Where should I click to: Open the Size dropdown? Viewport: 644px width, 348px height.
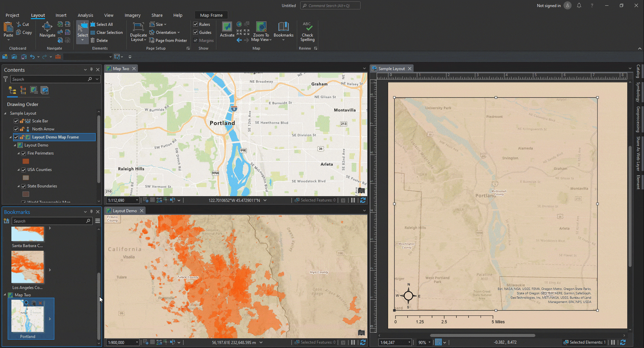pyautogui.click(x=158, y=24)
